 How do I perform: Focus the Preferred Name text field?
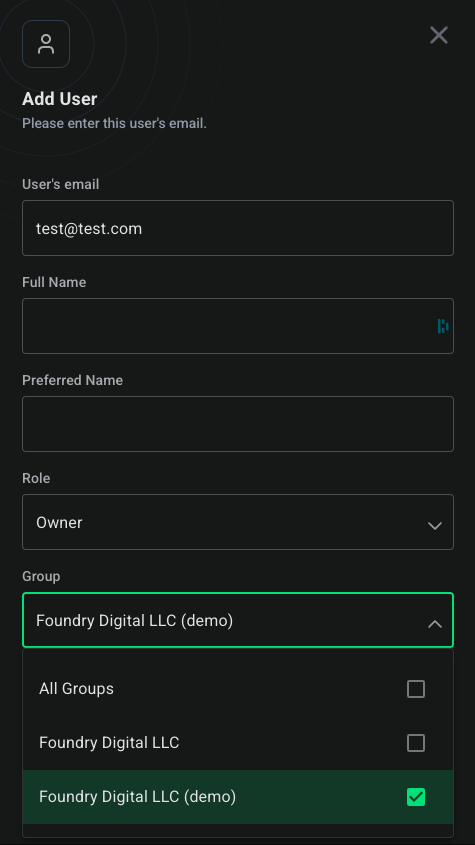coord(238,424)
